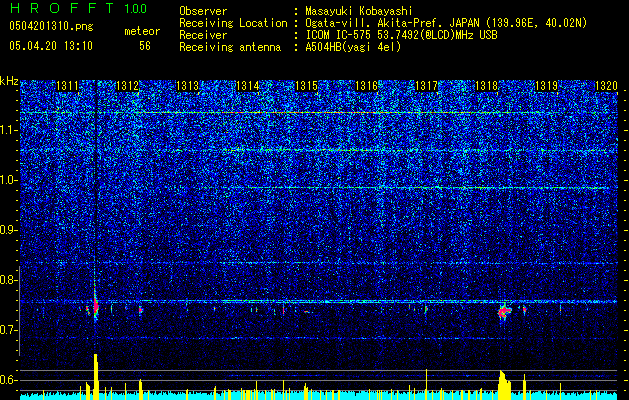The width and height of the screenshot is (629, 400).
Task: Click the 1318 time marker
Action: pyautogui.click(x=486, y=86)
